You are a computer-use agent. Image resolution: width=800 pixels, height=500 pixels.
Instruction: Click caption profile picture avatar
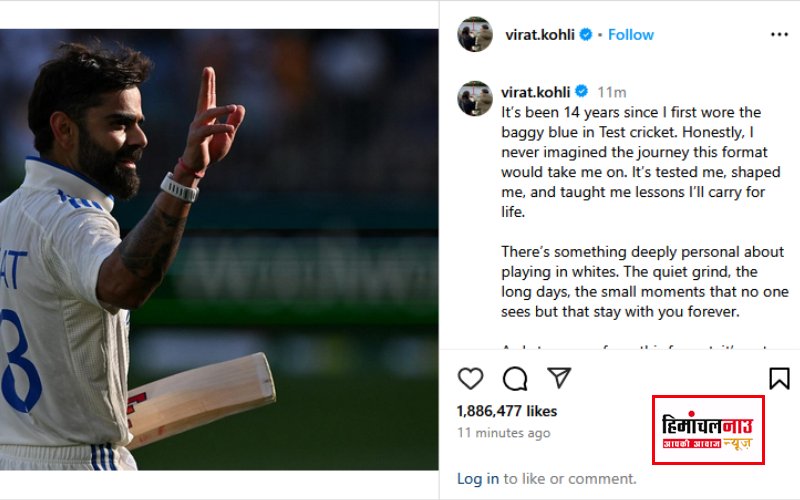475,98
